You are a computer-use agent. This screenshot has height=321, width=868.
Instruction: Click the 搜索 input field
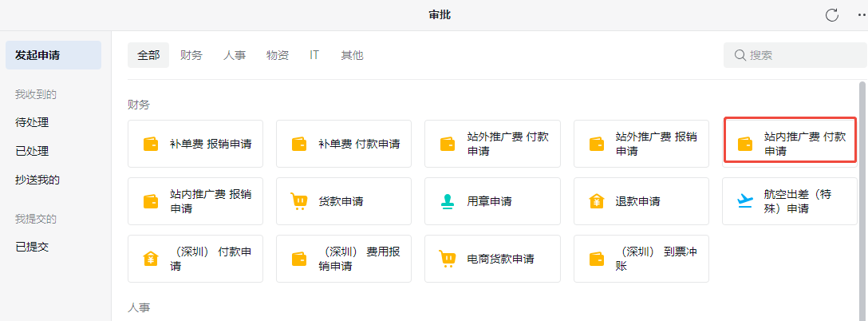(x=798, y=55)
